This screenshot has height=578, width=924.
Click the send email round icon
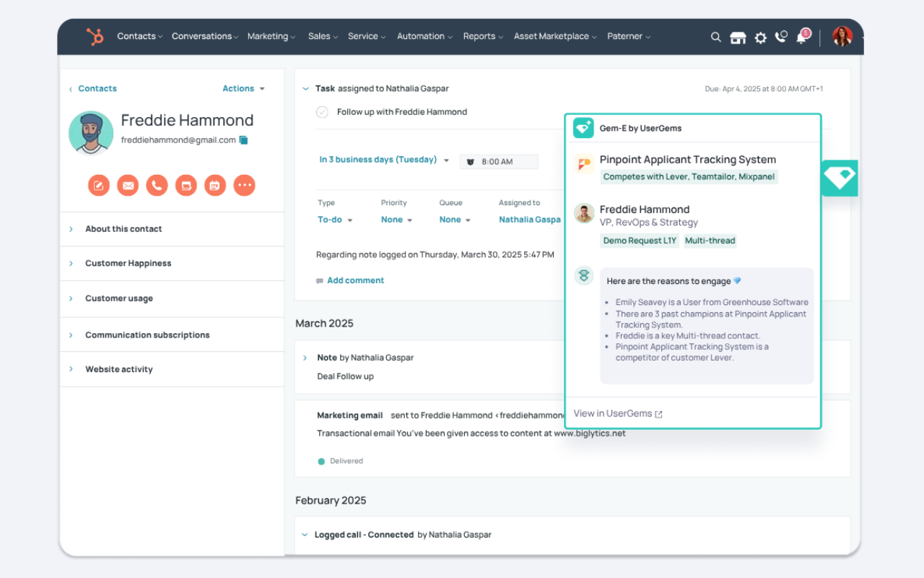tap(128, 186)
